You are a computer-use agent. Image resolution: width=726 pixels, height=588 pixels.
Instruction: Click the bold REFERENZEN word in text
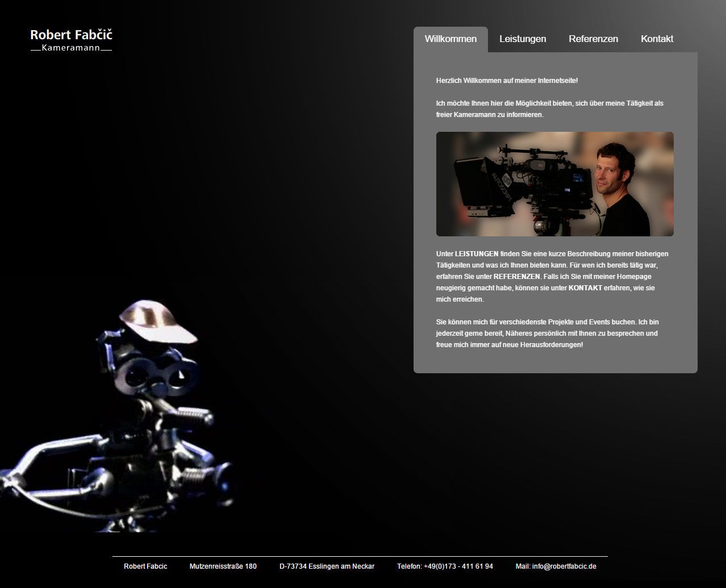point(517,277)
